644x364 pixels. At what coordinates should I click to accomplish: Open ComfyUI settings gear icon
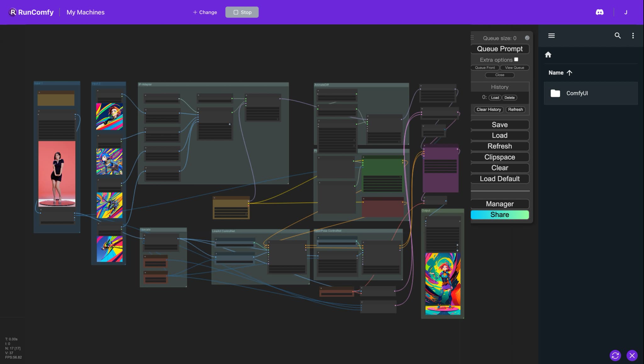click(x=527, y=38)
